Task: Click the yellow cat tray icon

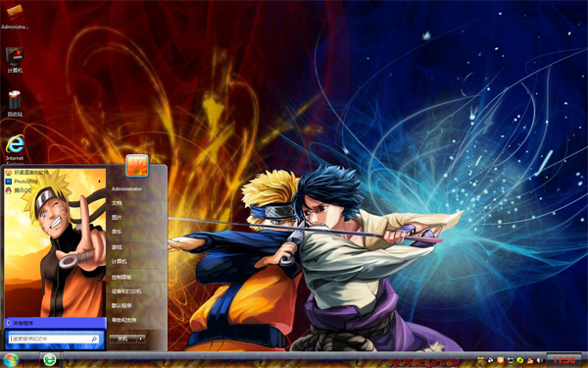Action: [481, 360]
